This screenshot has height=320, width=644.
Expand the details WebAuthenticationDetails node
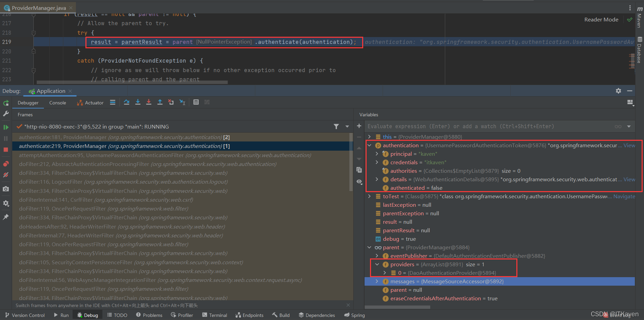[377, 179]
